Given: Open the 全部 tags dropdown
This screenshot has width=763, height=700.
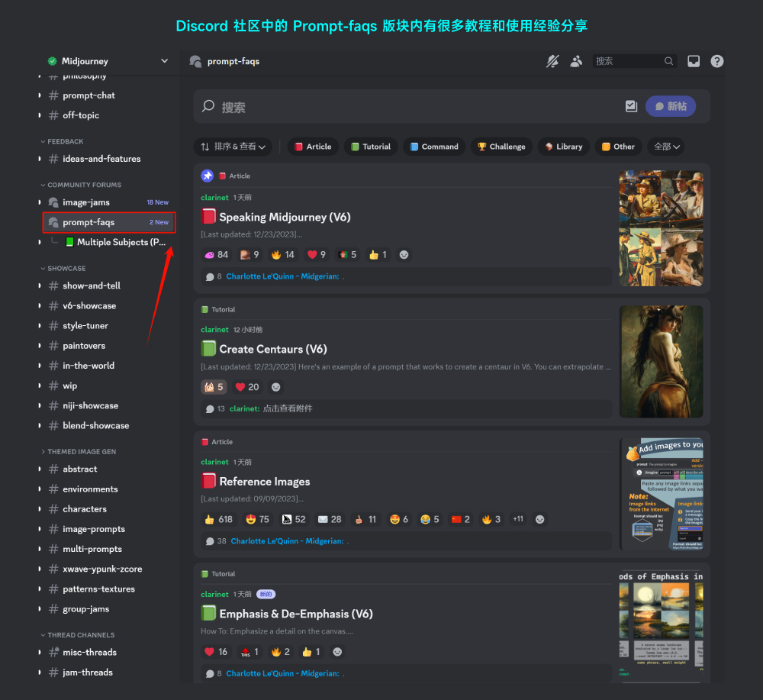Looking at the screenshot, I should click(x=666, y=147).
